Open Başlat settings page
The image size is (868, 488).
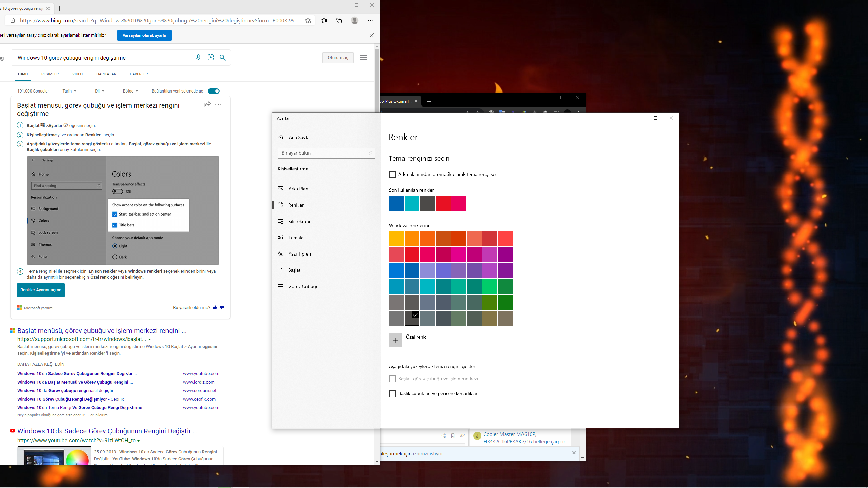[326, 270]
